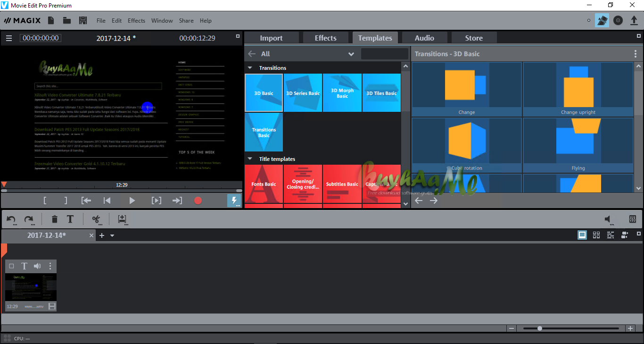
Task: Zoom in the timeline with plus button
Action: (x=630, y=328)
